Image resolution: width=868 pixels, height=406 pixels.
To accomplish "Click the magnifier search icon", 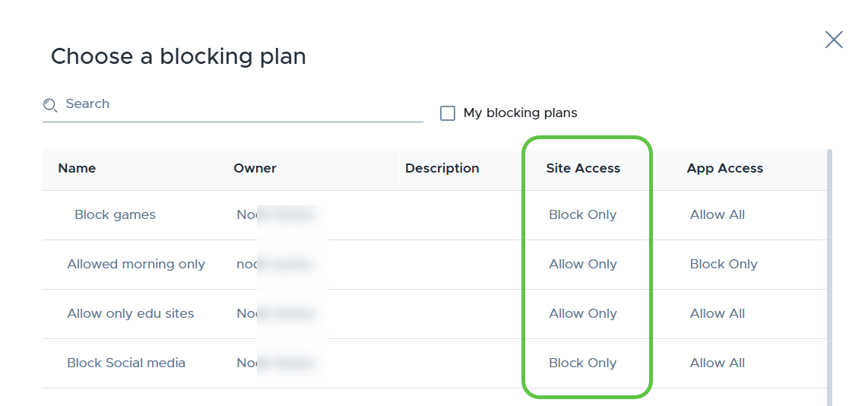I will (x=50, y=105).
